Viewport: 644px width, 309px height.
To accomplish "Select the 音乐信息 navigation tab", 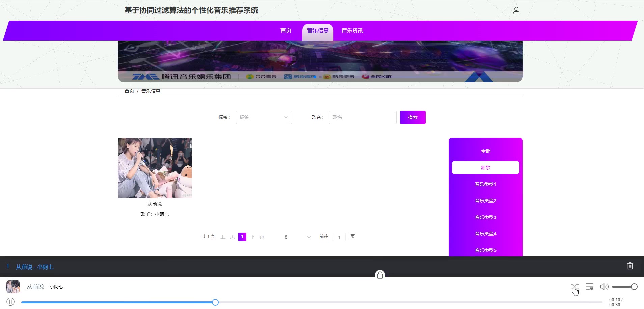I will tap(318, 31).
